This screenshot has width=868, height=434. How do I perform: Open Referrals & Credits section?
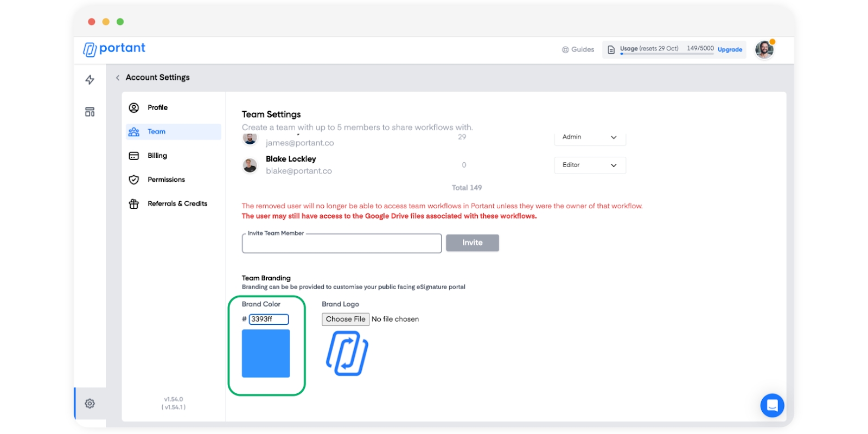point(177,203)
